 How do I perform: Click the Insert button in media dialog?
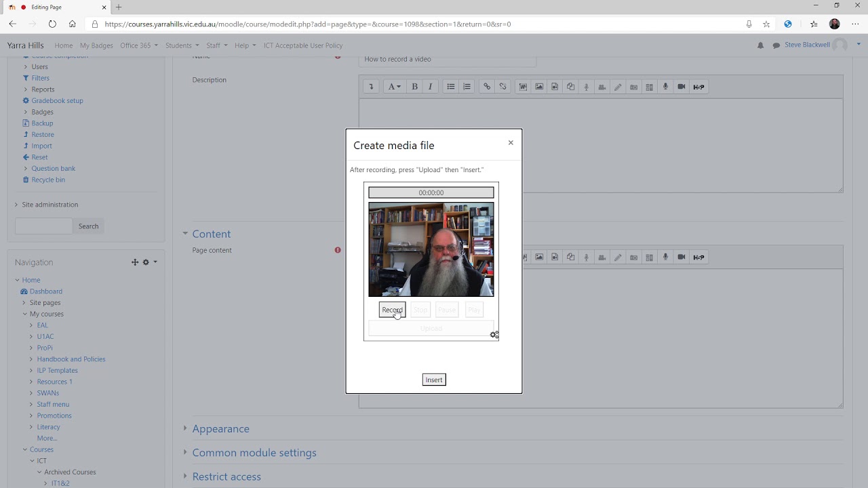click(x=434, y=380)
